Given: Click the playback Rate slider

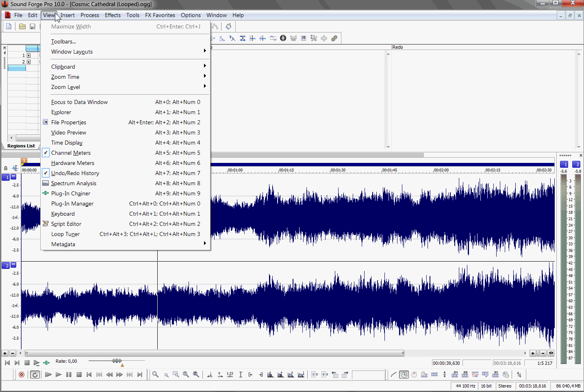Looking at the screenshot, I should coord(117,361).
